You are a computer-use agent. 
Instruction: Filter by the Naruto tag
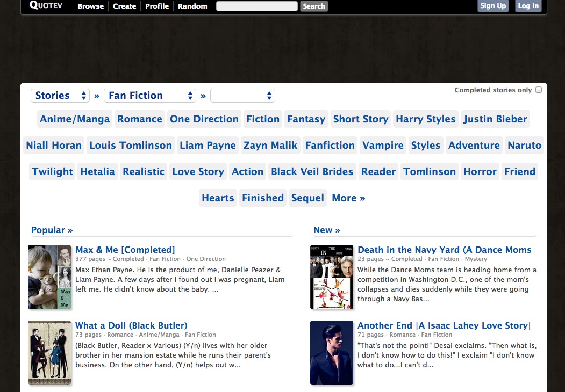click(524, 145)
